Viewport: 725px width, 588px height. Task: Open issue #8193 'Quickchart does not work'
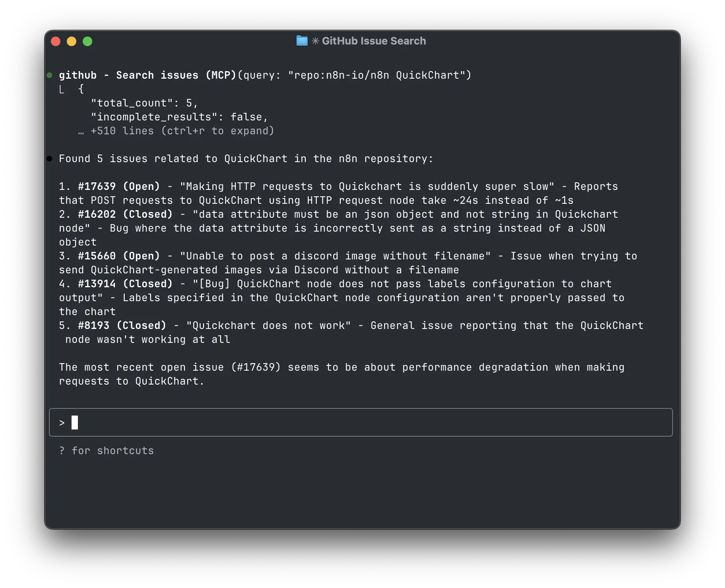tap(92, 325)
